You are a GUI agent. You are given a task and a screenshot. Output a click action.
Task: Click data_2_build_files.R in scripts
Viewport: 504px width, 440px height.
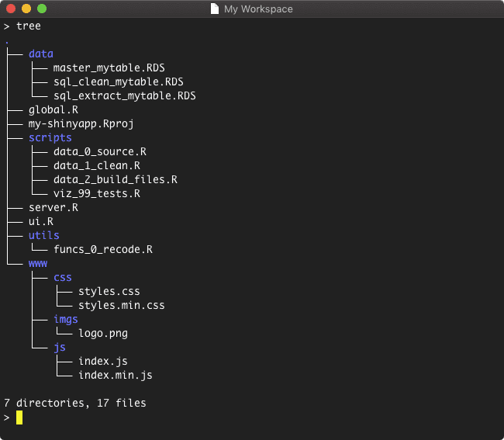pyautogui.click(x=115, y=180)
